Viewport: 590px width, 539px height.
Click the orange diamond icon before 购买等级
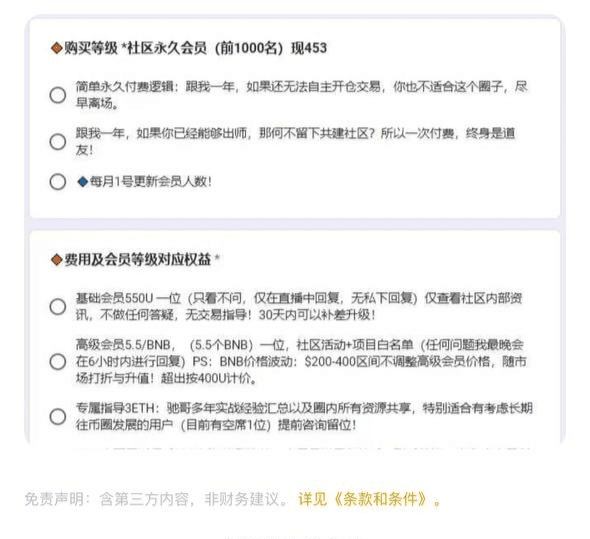57,48
